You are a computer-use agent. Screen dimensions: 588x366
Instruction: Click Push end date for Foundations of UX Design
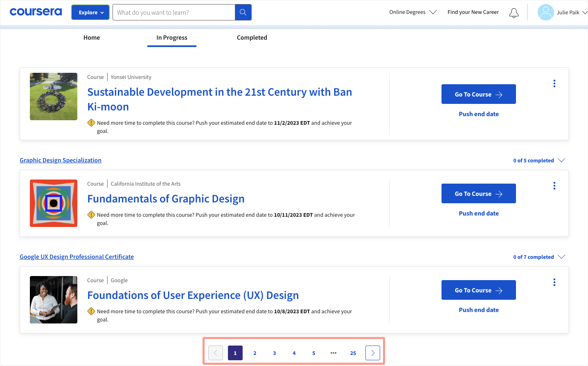479,310
